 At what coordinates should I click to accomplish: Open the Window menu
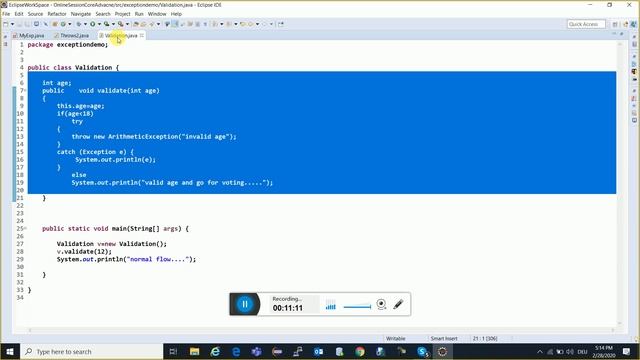(x=157, y=14)
